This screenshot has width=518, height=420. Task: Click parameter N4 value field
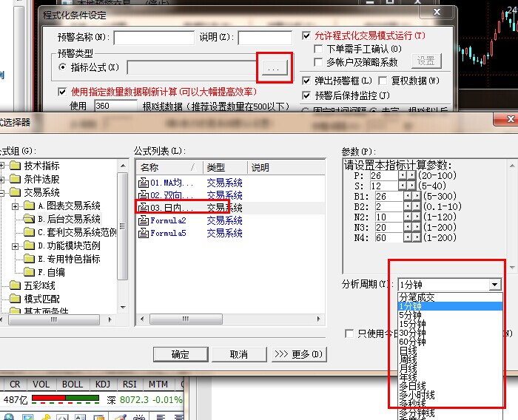point(388,238)
